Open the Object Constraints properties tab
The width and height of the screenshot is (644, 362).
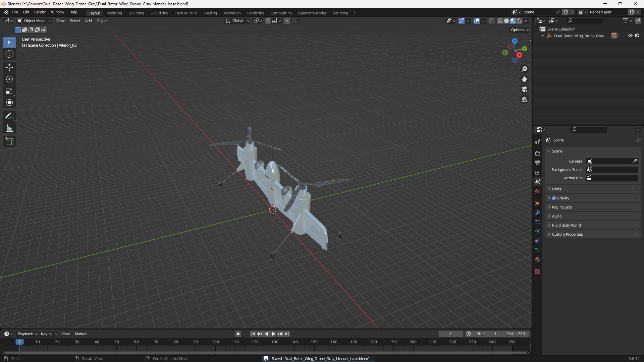tap(538, 241)
